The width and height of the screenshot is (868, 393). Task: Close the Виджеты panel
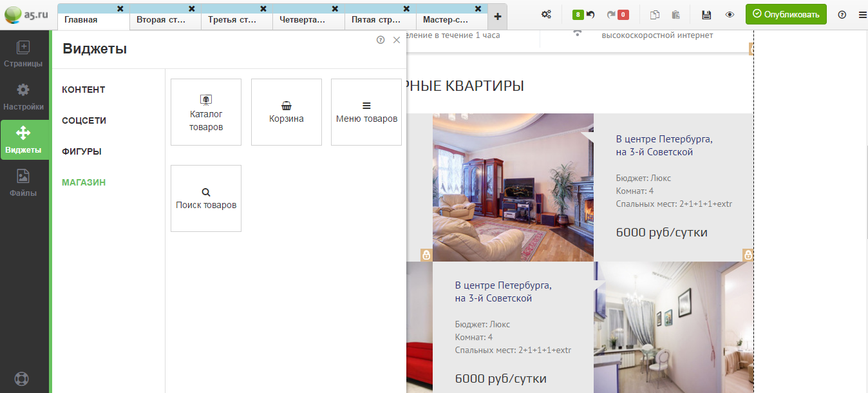397,40
